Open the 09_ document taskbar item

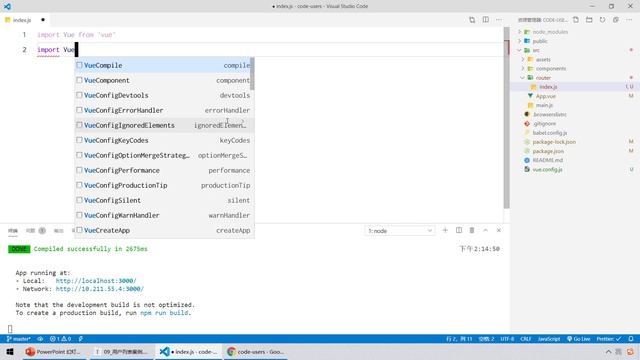121,351
